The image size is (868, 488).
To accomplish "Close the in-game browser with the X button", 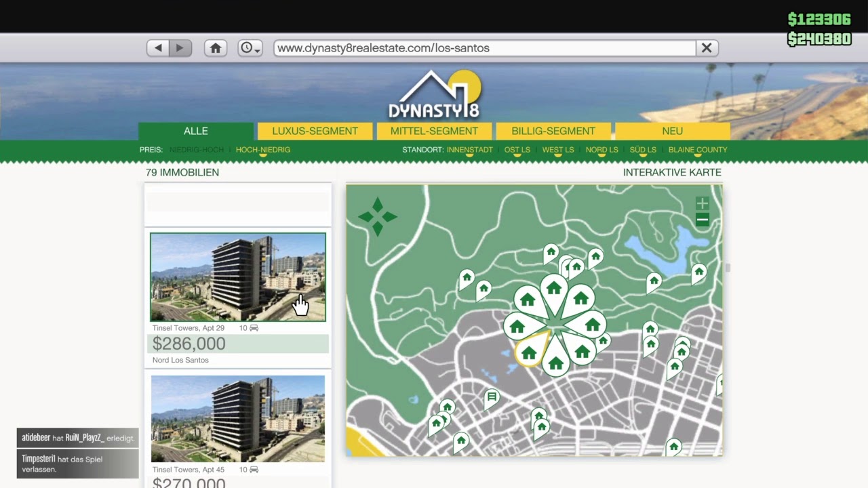I will (x=707, y=48).
